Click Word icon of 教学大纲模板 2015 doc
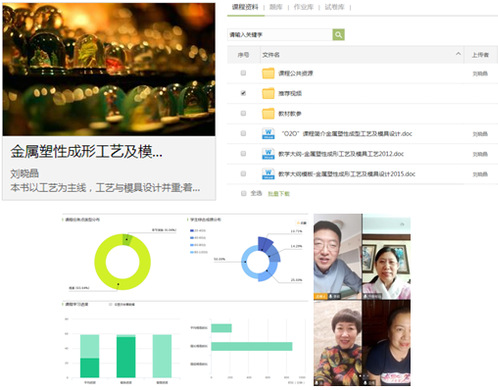The height and width of the screenshot is (390, 498). [268, 174]
